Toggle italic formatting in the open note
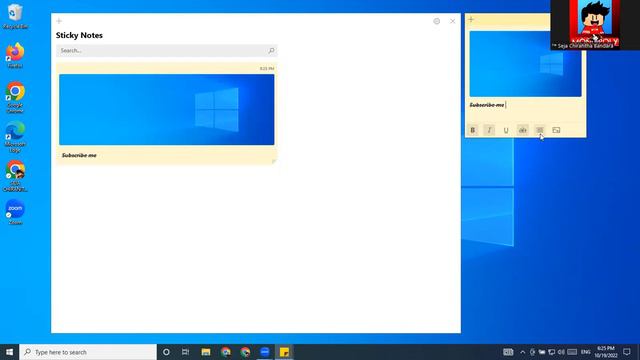Viewport: 640px width, 360px height. 489,130
